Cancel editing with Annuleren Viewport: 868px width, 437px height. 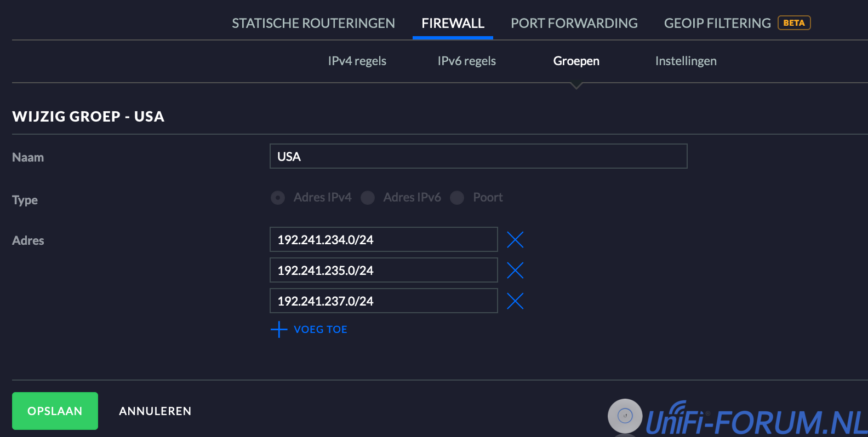pyautogui.click(x=155, y=411)
